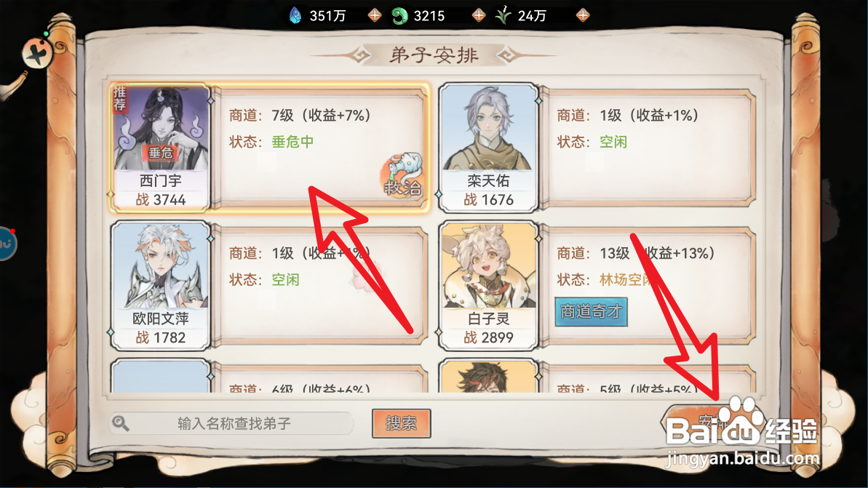Select disciple 欧阳文萍 portrait
The height and width of the screenshot is (488, 868).
click(x=161, y=286)
